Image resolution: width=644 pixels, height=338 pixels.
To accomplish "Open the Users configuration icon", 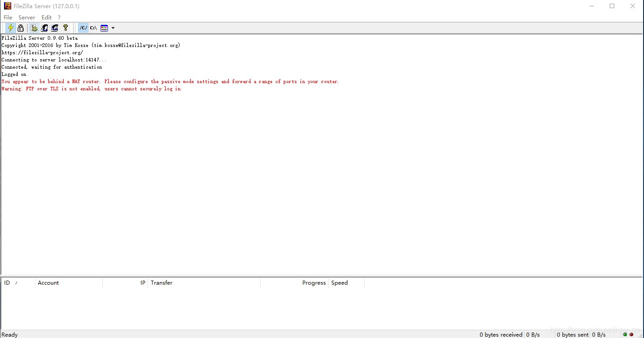I will (x=44, y=28).
